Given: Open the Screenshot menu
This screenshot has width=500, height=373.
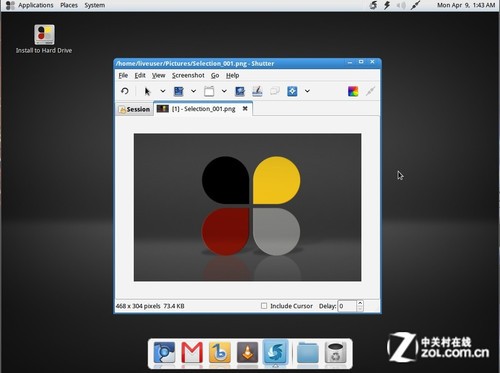Looking at the screenshot, I should coord(188,75).
